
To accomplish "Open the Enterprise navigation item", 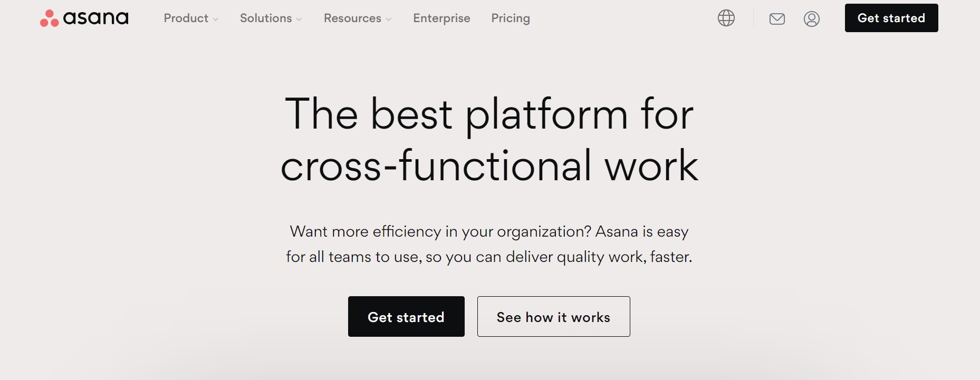I will coord(441,18).
